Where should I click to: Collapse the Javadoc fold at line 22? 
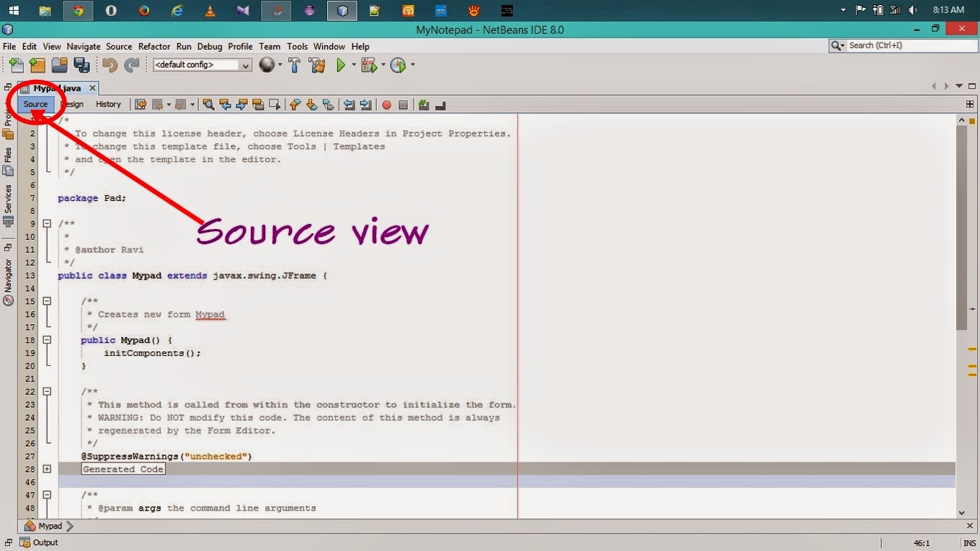[48, 392]
